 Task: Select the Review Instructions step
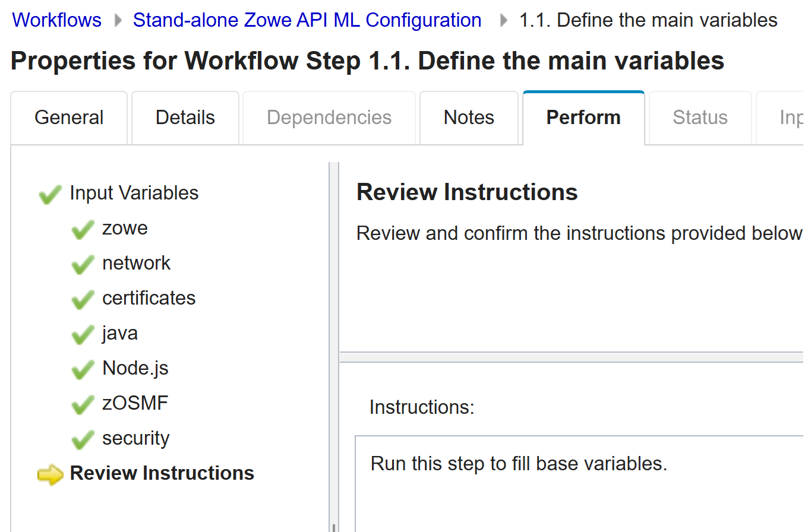tap(162, 473)
